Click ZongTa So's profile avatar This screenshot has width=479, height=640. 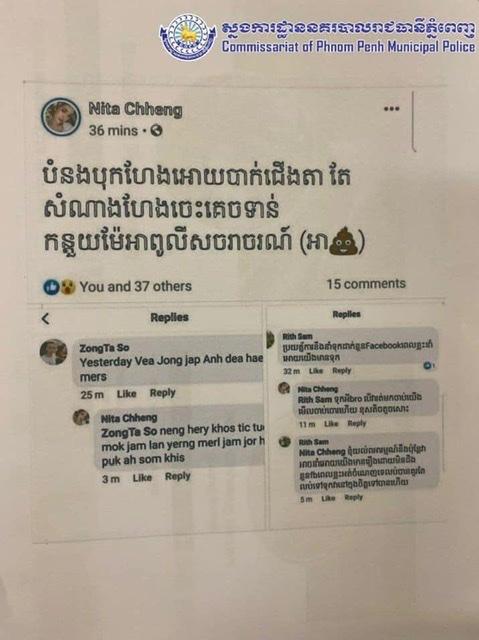(x=53, y=351)
